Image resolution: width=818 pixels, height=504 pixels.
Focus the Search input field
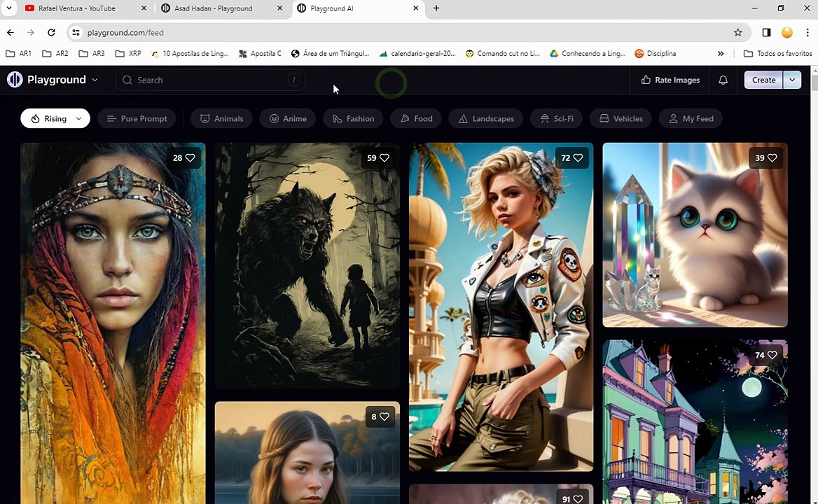(210, 80)
